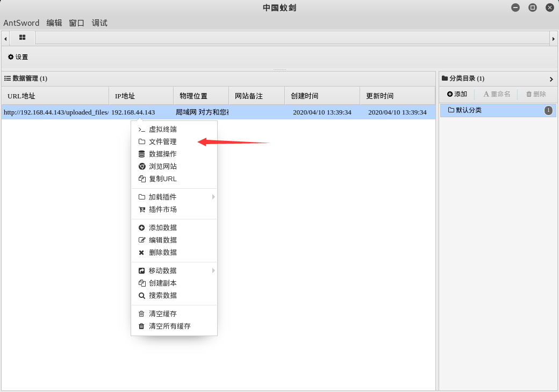Click the folder icon beside 文件管理
Screen dimensions: 559x392
click(141, 141)
